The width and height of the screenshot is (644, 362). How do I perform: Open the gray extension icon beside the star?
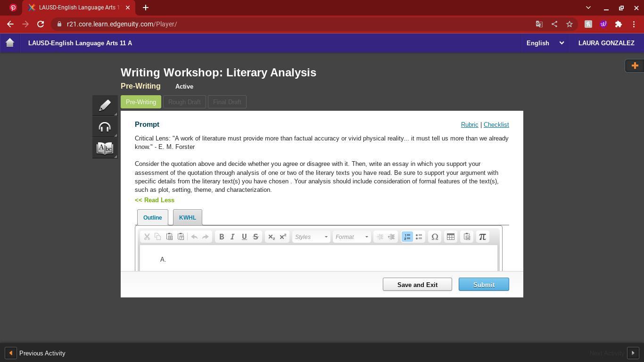(x=588, y=24)
